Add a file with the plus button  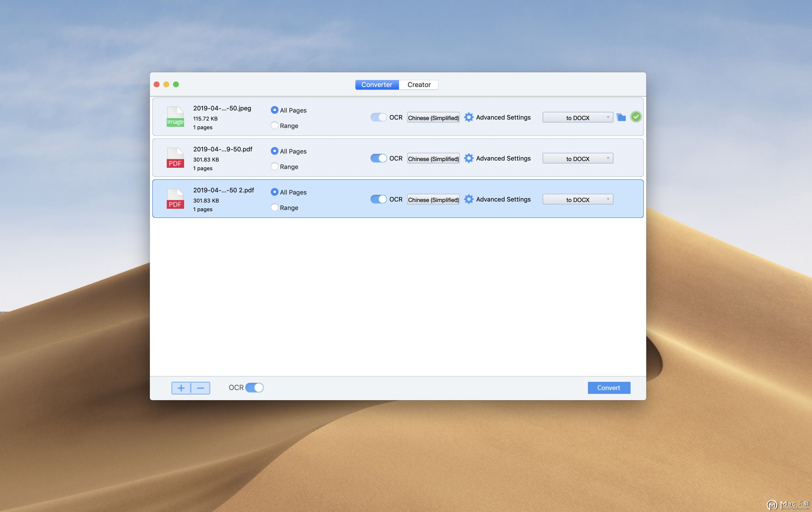click(x=181, y=388)
